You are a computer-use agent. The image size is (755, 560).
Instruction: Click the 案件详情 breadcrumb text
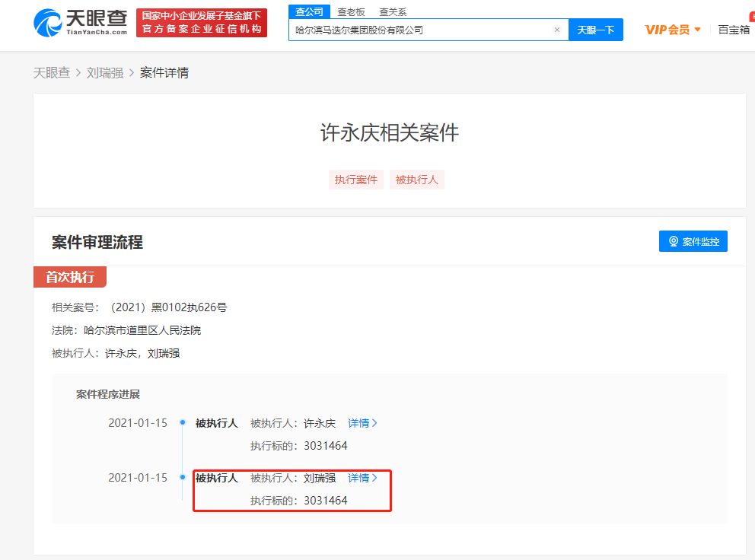164,73
